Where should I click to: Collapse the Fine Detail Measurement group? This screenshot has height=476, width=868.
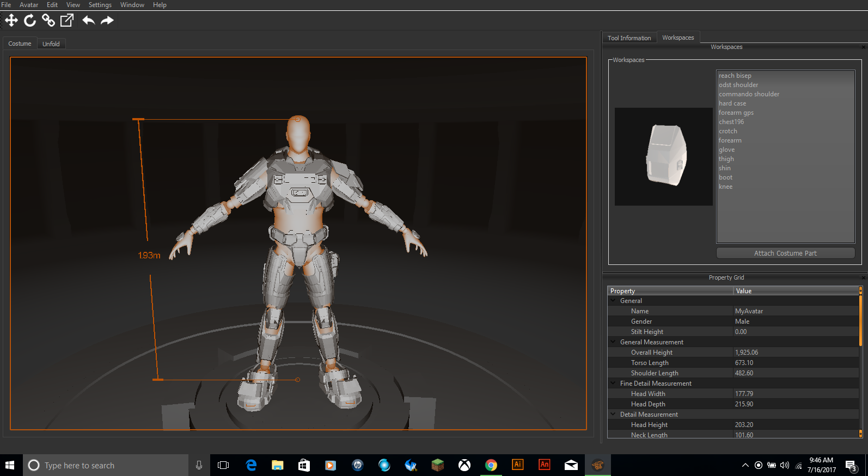point(613,383)
